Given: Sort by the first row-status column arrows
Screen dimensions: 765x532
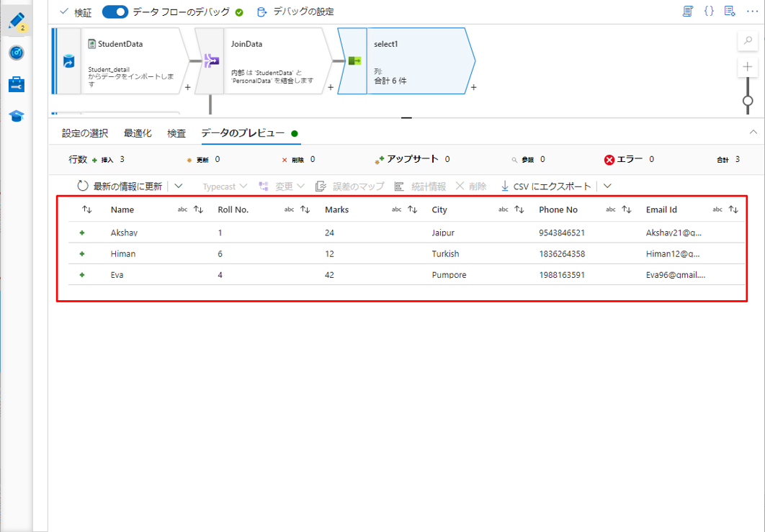Looking at the screenshot, I should [87, 209].
